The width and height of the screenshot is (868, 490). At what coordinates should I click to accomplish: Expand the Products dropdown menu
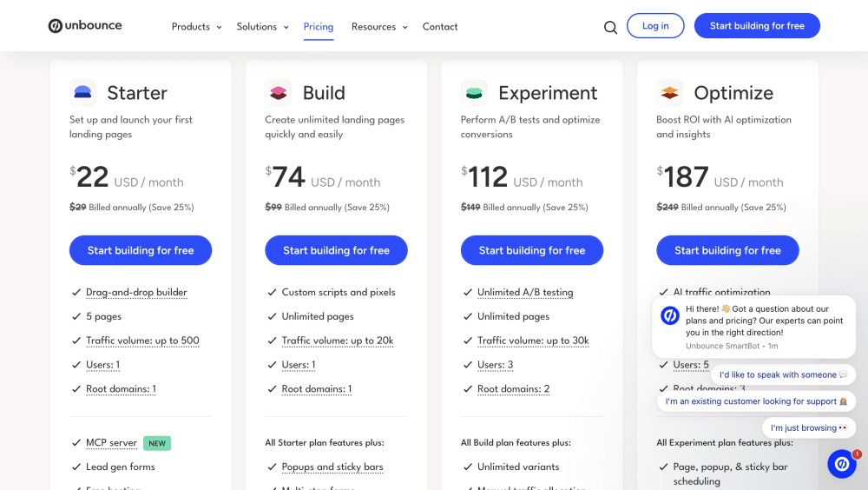point(196,27)
